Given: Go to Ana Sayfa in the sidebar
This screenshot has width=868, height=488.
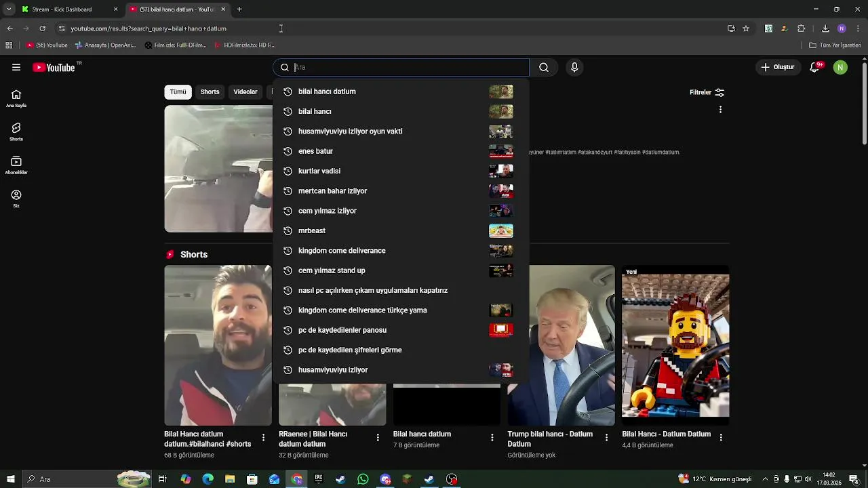Looking at the screenshot, I should click(x=16, y=98).
